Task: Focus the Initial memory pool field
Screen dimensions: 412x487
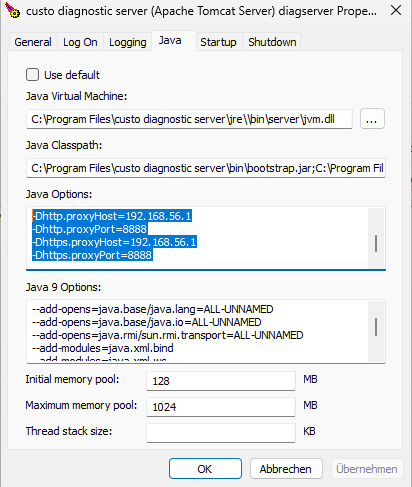Action: click(x=221, y=381)
